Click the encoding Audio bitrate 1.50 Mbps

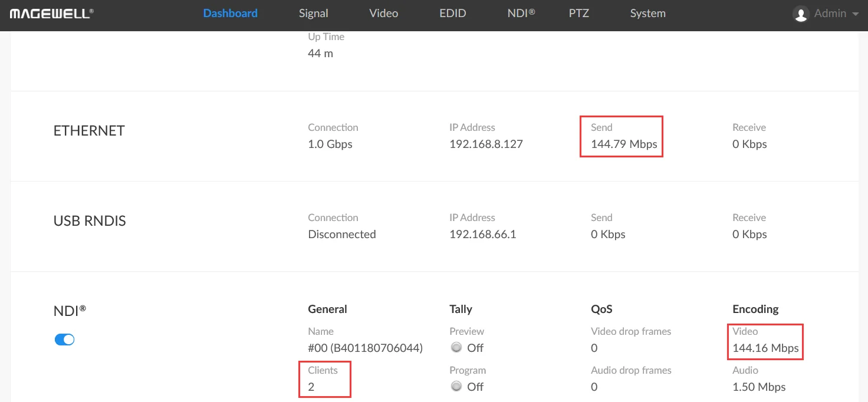click(759, 387)
